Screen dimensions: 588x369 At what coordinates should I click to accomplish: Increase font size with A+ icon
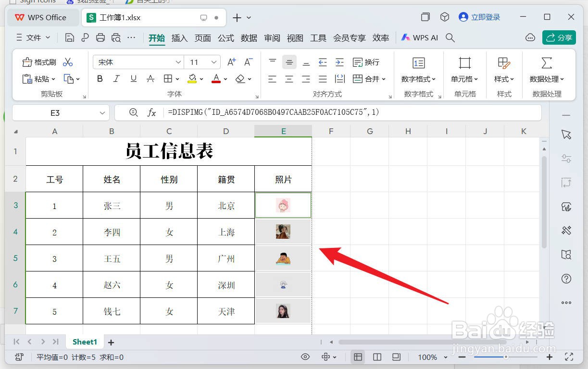(x=231, y=62)
